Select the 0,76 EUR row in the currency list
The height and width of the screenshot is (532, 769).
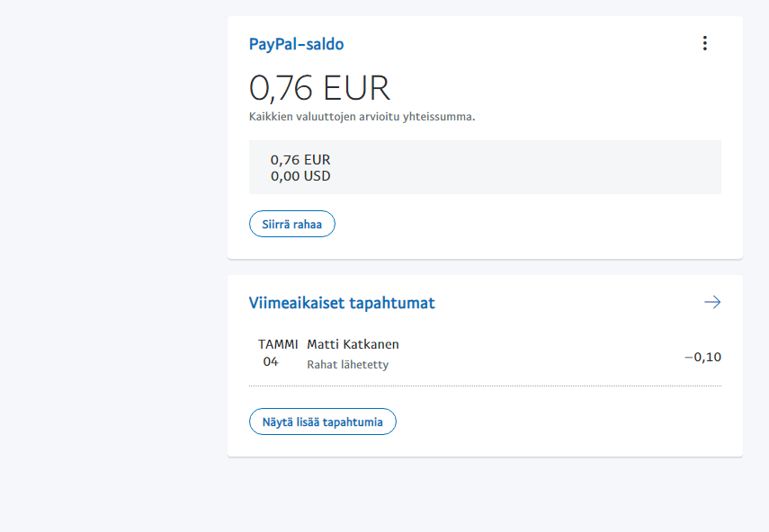pos(300,160)
